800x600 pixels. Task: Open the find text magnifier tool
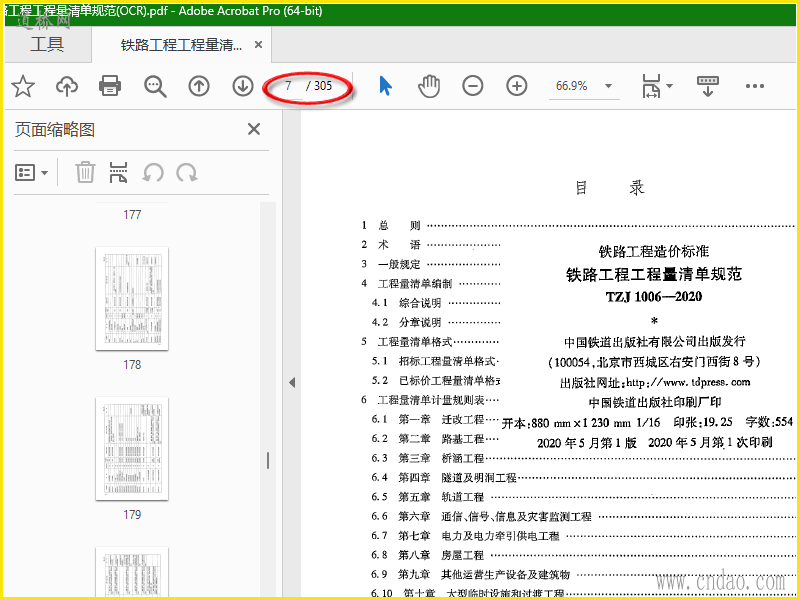(x=155, y=86)
